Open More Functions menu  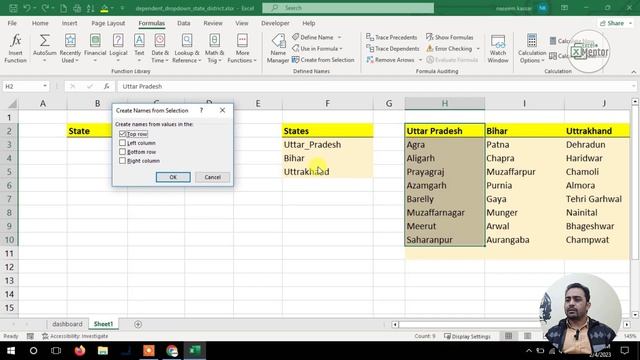click(x=242, y=48)
